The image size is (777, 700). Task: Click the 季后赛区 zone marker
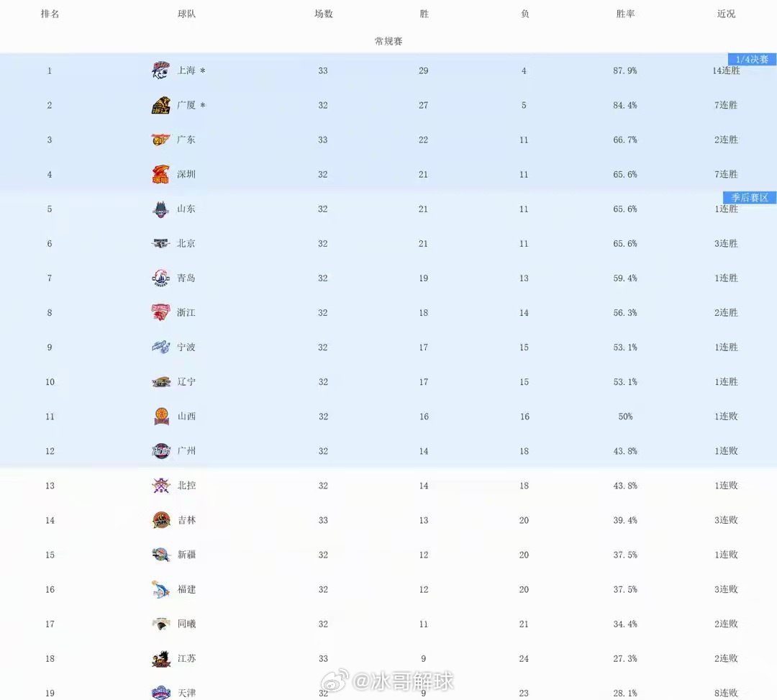coord(749,197)
